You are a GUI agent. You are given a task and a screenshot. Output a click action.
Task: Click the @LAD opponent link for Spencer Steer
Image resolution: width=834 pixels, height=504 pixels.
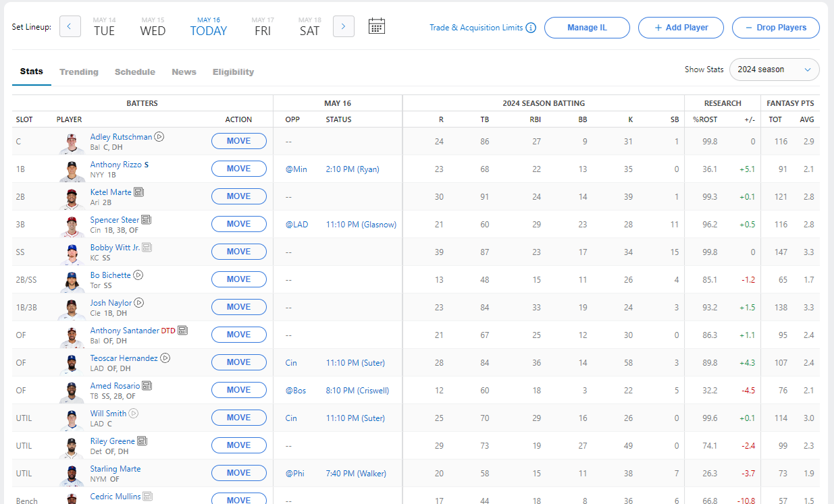[x=296, y=224]
